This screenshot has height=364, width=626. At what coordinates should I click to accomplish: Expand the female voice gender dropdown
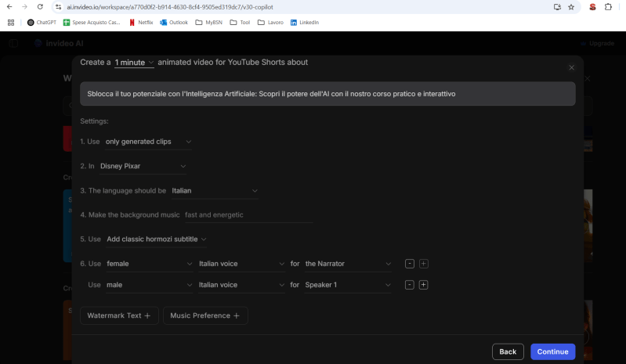click(149, 264)
